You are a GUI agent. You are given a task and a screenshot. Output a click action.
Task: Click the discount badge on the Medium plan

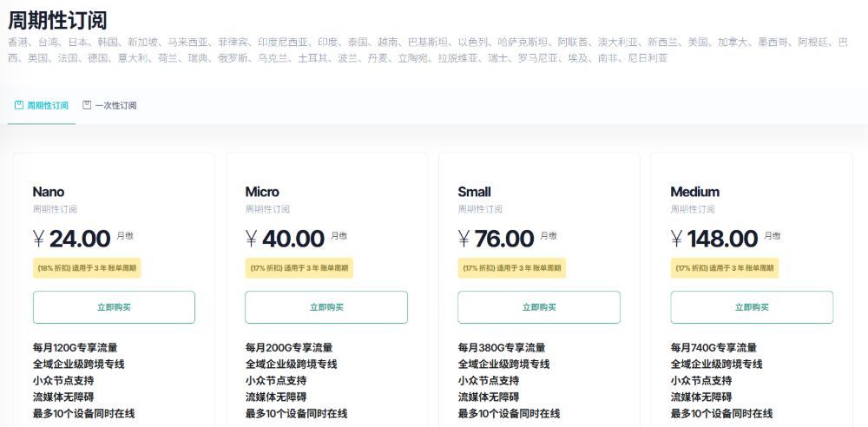(725, 268)
